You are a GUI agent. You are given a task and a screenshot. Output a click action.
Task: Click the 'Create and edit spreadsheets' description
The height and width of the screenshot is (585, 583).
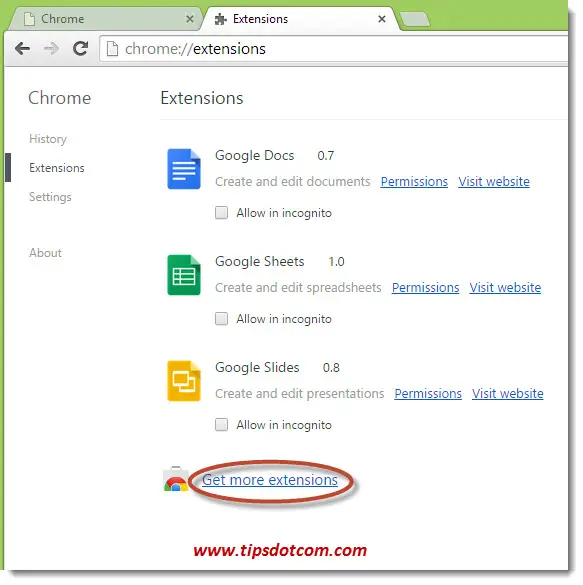(298, 288)
